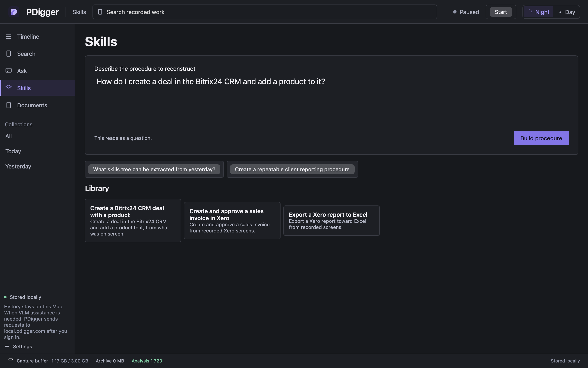Open the Documents section
This screenshot has width=588, height=368.
pos(37,105)
